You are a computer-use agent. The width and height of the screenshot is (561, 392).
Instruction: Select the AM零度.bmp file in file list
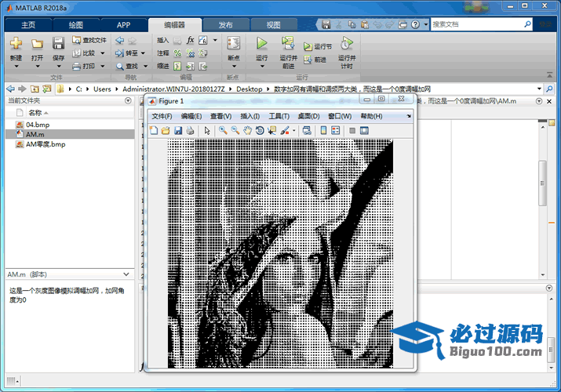[x=45, y=144]
